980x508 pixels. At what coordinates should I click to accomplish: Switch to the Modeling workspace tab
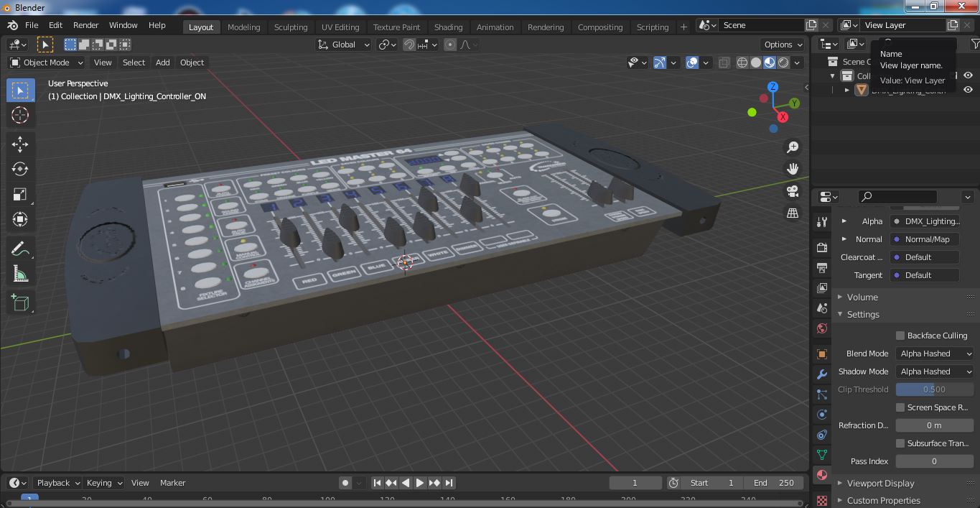click(243, 27)
